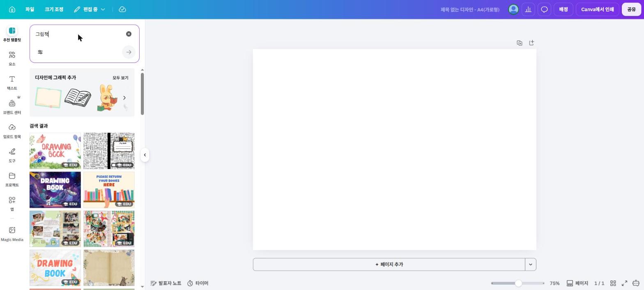Select green photo scrapbook template
The height and width of the screenshot is (290, 644).
click(55, 229)
